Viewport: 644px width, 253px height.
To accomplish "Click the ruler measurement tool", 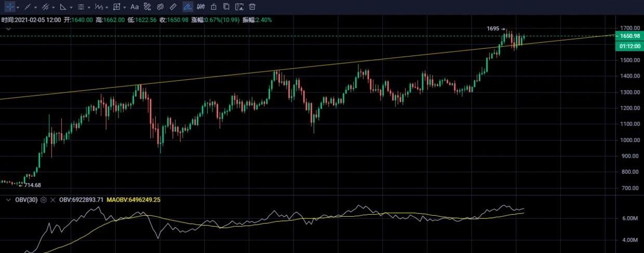I will (173, 7).
